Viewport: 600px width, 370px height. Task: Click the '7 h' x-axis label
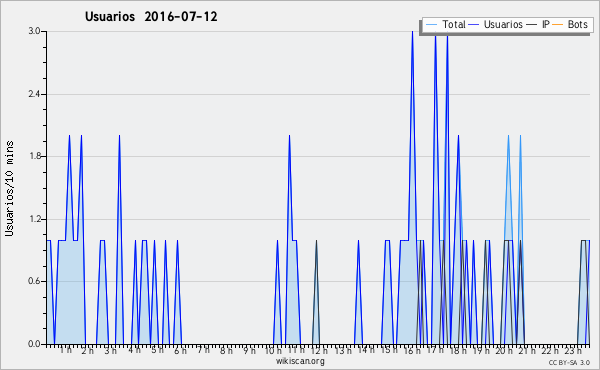pos(203,349)
